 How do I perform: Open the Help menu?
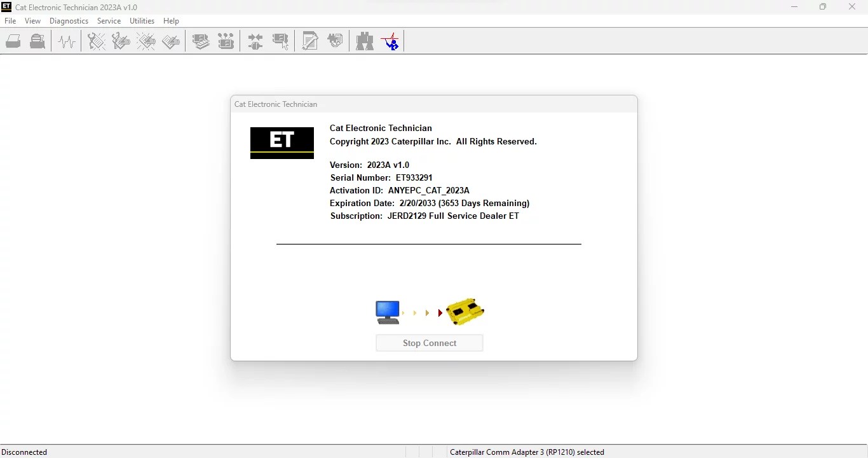[171, 20]
